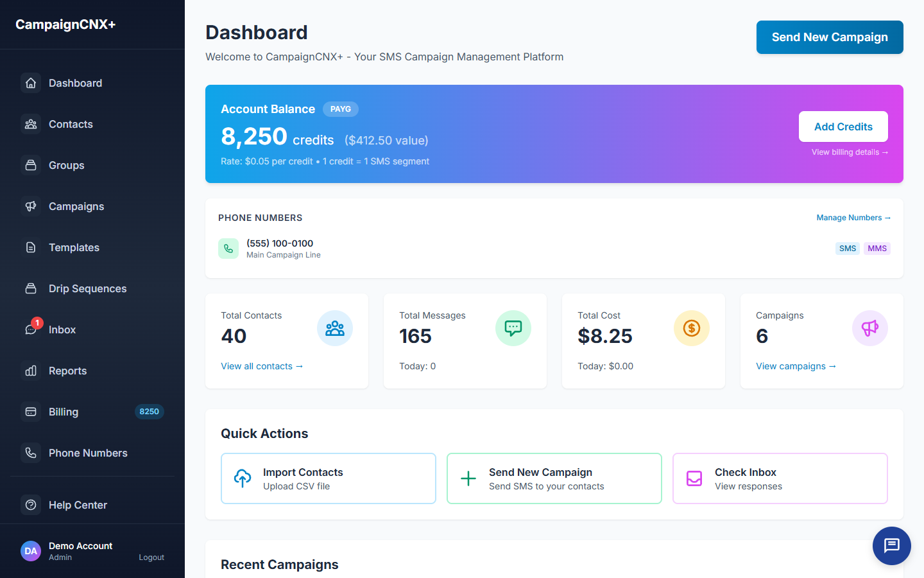Click the SMS capability tag
The height and width of the screenshot is (578, 924).
(x=848, y=249)
